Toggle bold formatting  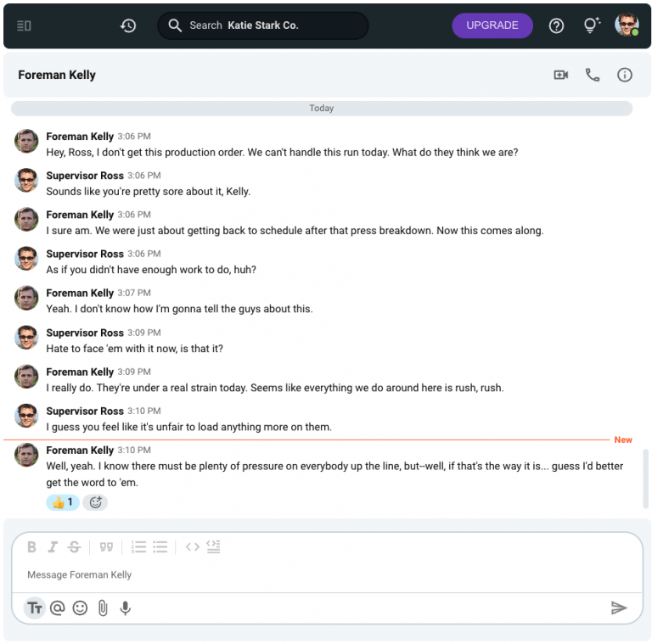pos(32,547)
